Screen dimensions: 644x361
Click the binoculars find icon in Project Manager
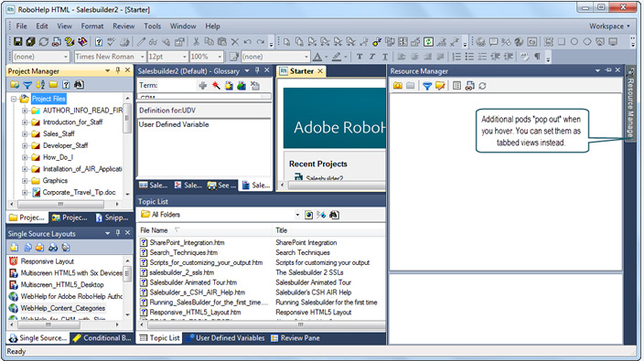click(x=79, y=85)
